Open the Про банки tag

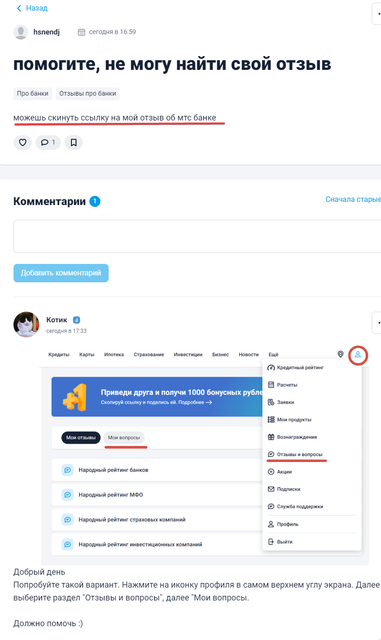(x=33, y=93)
